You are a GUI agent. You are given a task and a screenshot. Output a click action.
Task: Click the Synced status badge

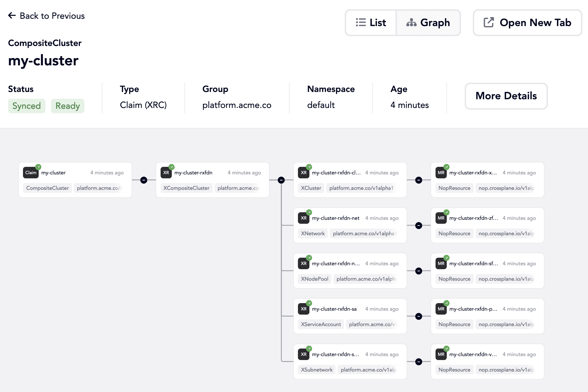coord(27,106)
